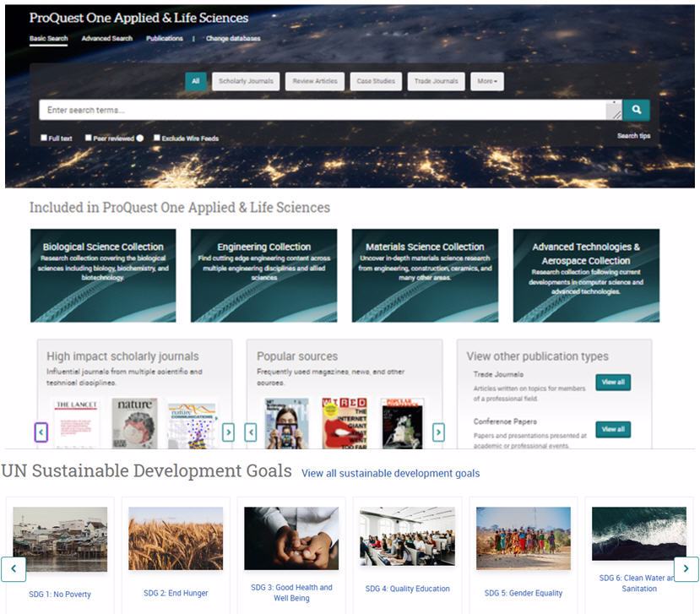Click the SDG 4 classroom photo
Viewport: 700px width, 614px height.
(407, 536)
